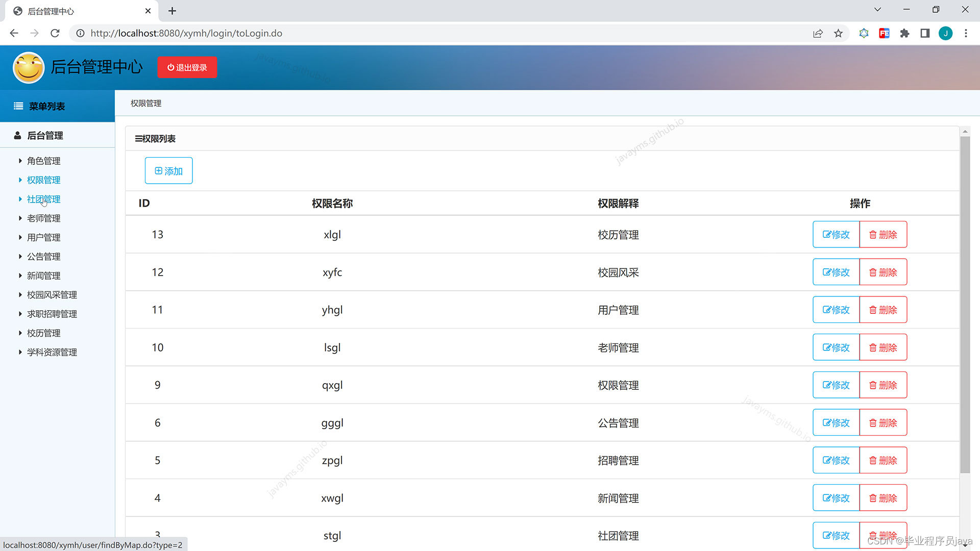Screen dimensions: 980x551
Task: Edit the xwgl permission row
Action: (x=836, y=498)
